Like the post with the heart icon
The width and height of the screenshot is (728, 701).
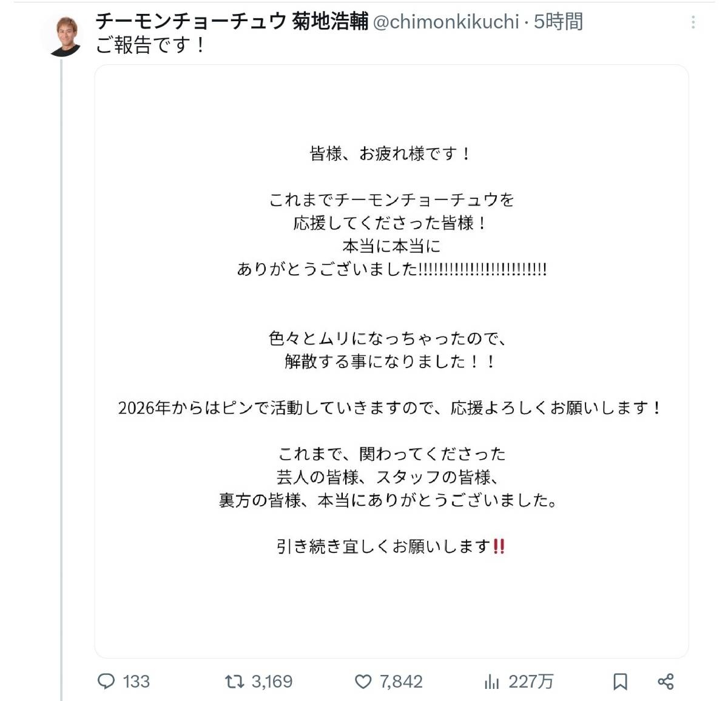click(363, 682)
